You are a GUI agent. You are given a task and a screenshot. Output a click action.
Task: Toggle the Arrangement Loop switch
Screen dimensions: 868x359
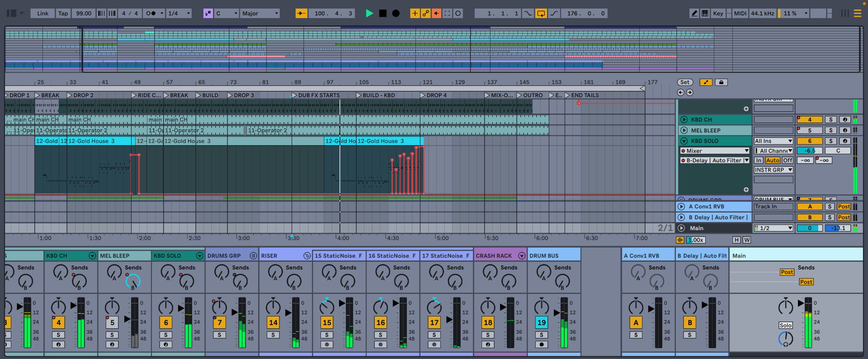click(x=541, y=14)
